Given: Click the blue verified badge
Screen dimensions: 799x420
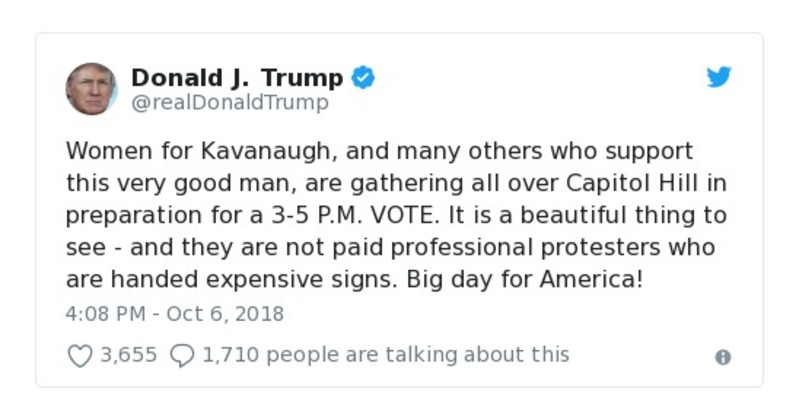Looking at the screenshot, I should coord(363,78).
